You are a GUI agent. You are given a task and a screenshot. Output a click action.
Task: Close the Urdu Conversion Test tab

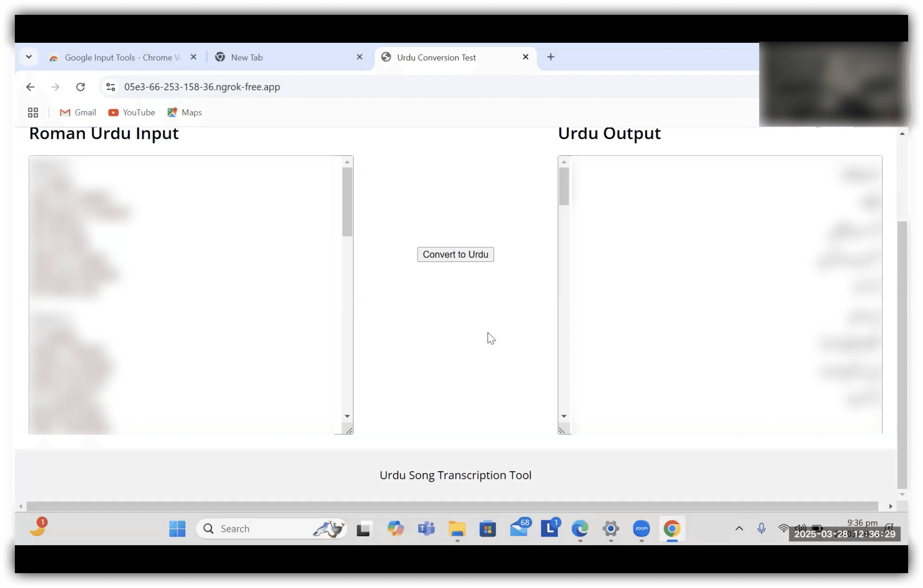525,57
